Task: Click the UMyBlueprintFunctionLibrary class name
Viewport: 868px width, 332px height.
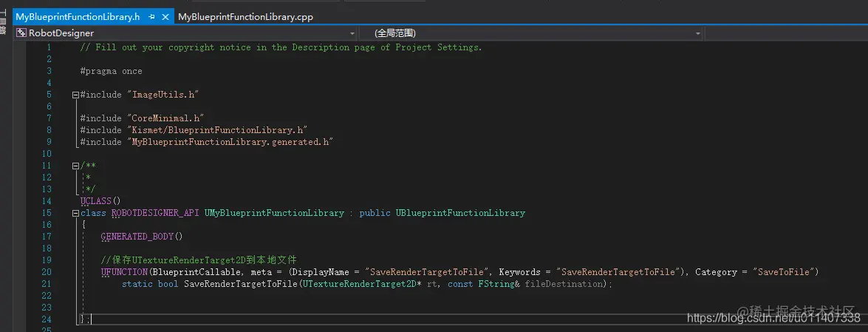Action: [x=274, y=213]
